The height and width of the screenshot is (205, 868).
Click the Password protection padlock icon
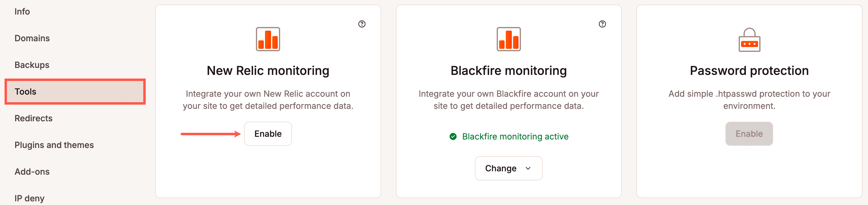coord(749,40)
